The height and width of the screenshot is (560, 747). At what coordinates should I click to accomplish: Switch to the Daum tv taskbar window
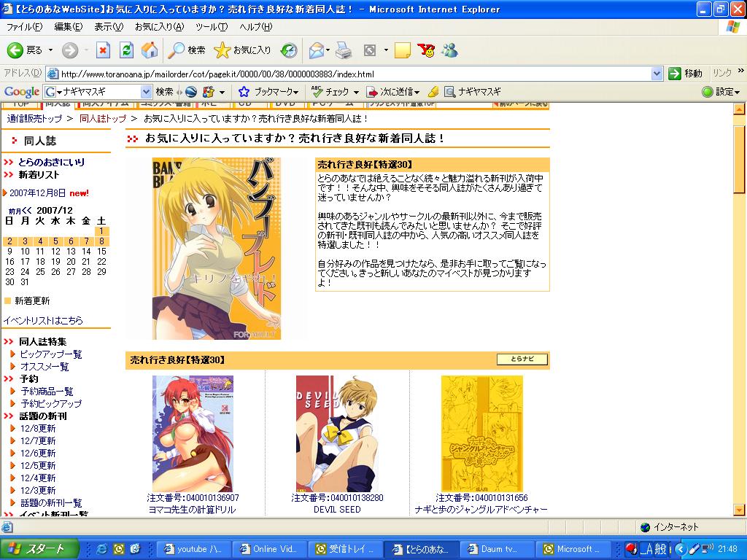[x=496, y=549]
